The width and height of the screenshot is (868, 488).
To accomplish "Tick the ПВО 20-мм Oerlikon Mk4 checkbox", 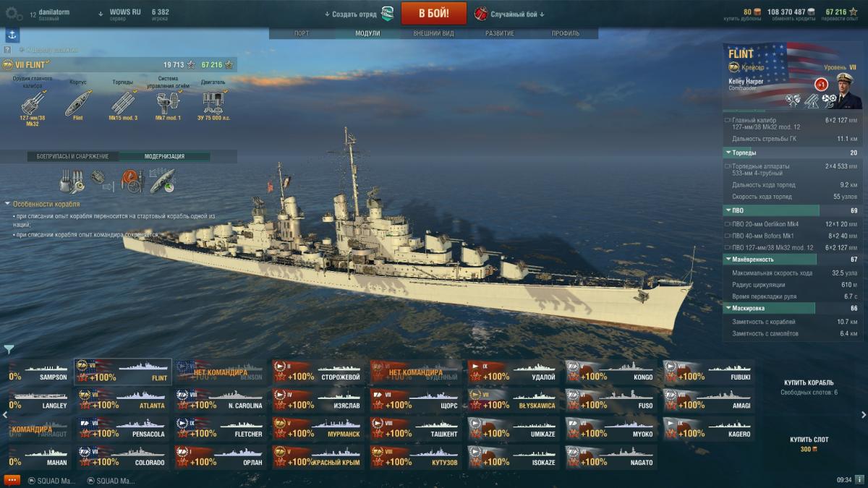I will pos(727,224).
